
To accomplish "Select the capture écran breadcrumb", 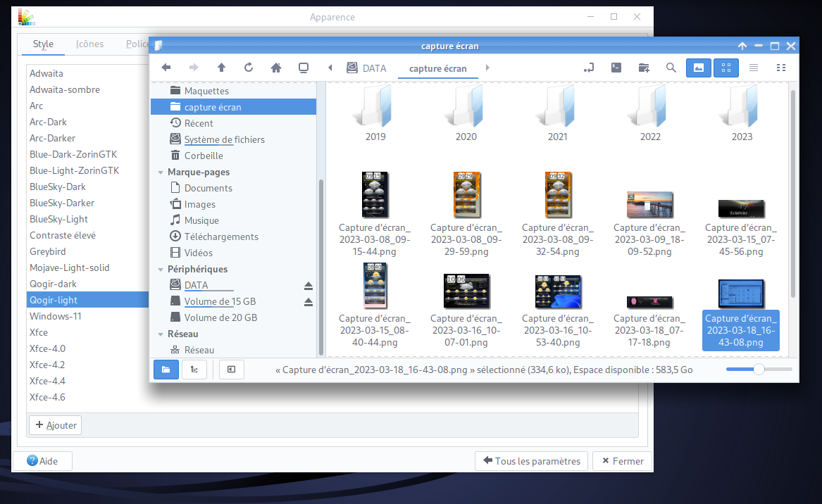I will pos(437,69).
